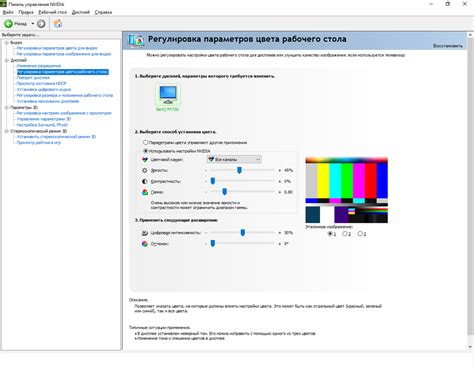The width and height of the screenshot is (474, 367).
Task: Click the grey Forward arrow button
Action: click(41, 24)
